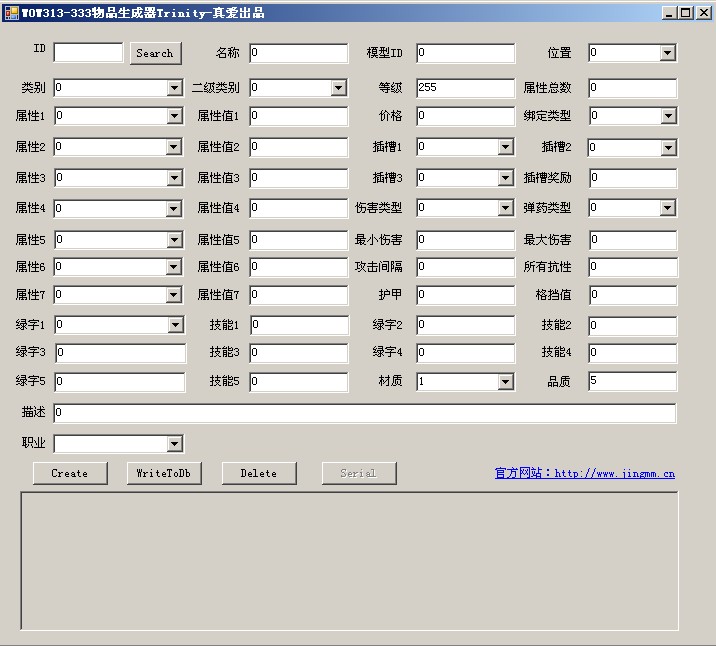The height and width of the screenshot is (646, 716).
Task: Click into the 描述 text box
Action: point(364,413)
